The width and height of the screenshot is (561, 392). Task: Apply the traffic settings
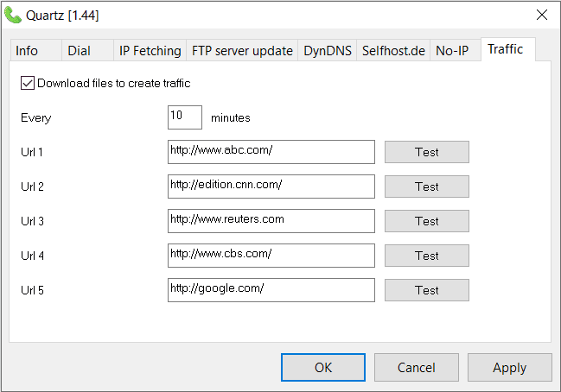click(510, 367)
